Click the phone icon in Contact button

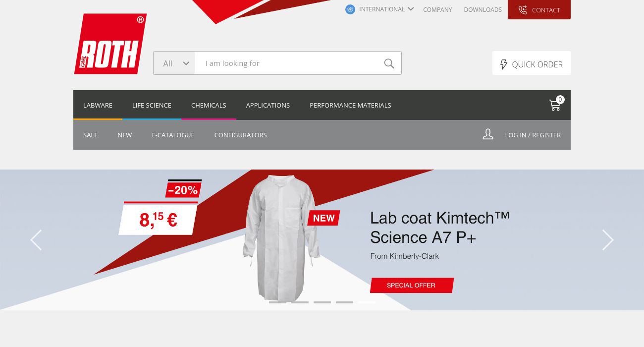(x=523, y=10)
